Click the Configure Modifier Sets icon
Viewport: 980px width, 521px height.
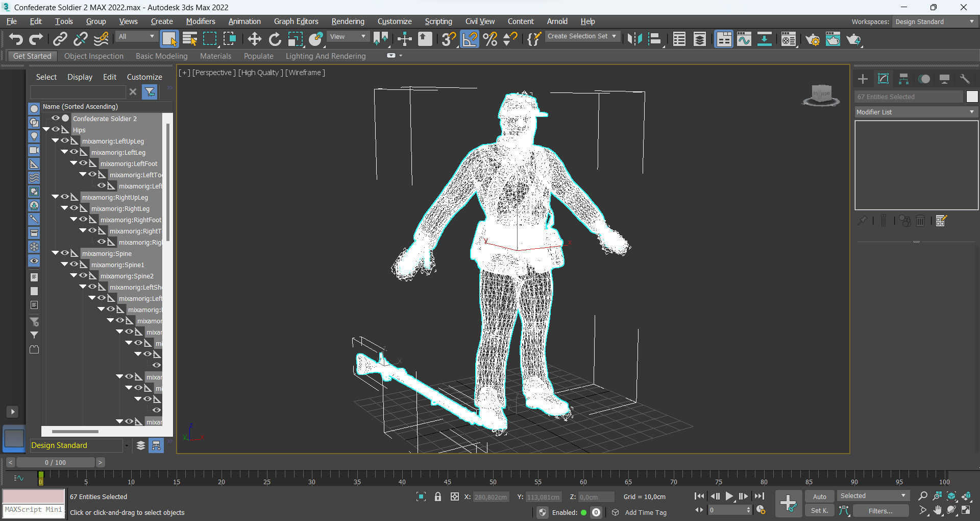tap(941, 221)
